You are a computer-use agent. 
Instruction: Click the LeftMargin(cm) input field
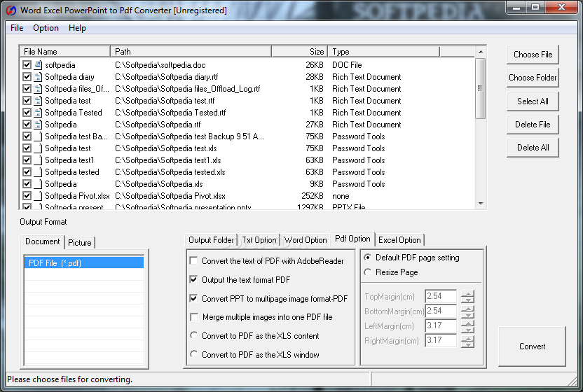441,326
